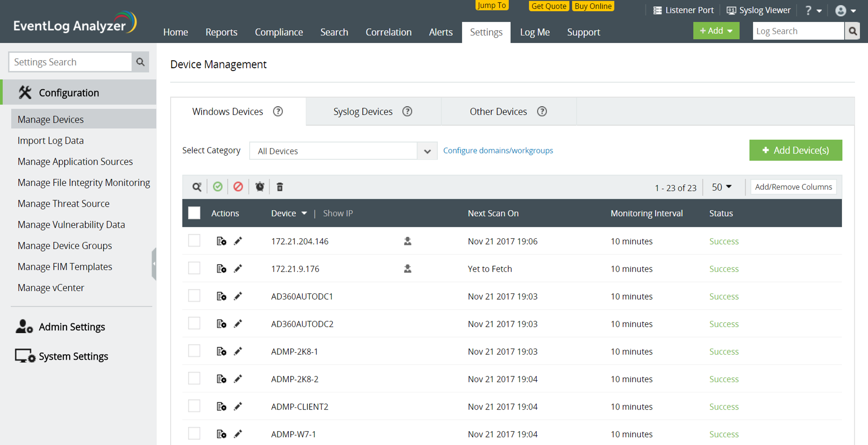Click edit pencil for 172.21.9.176
Viewport: 868px width, 445px height.
point(238,269)
